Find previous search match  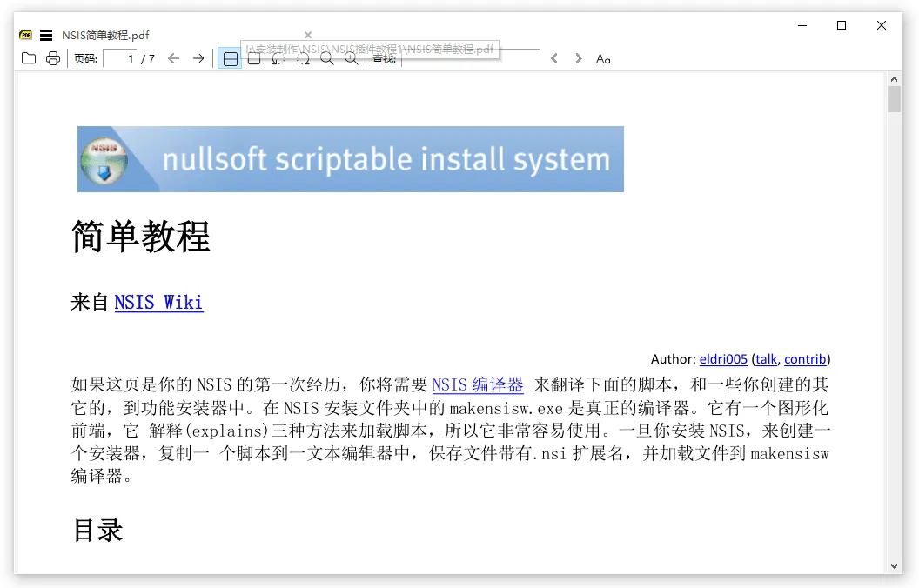click(553, 58)
